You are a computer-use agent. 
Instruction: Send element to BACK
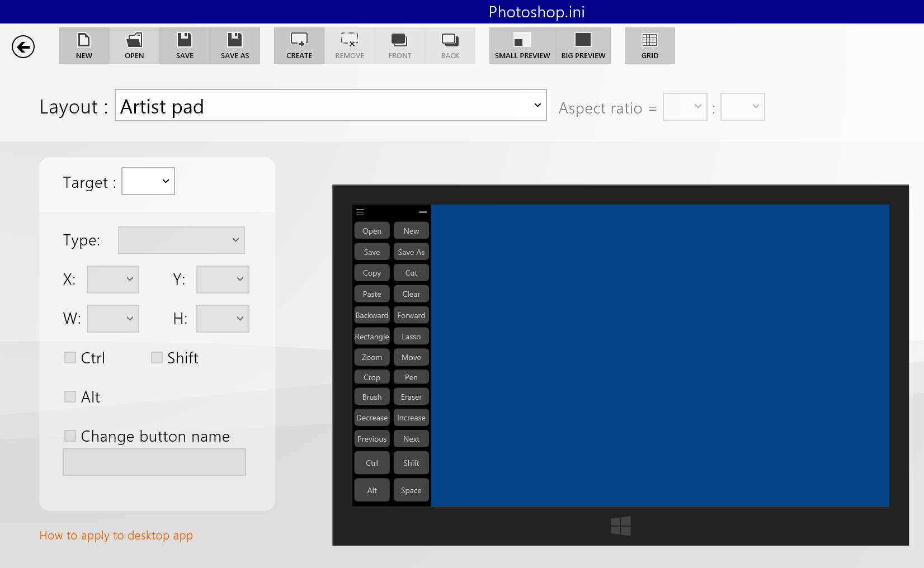[x=450, y=45]
